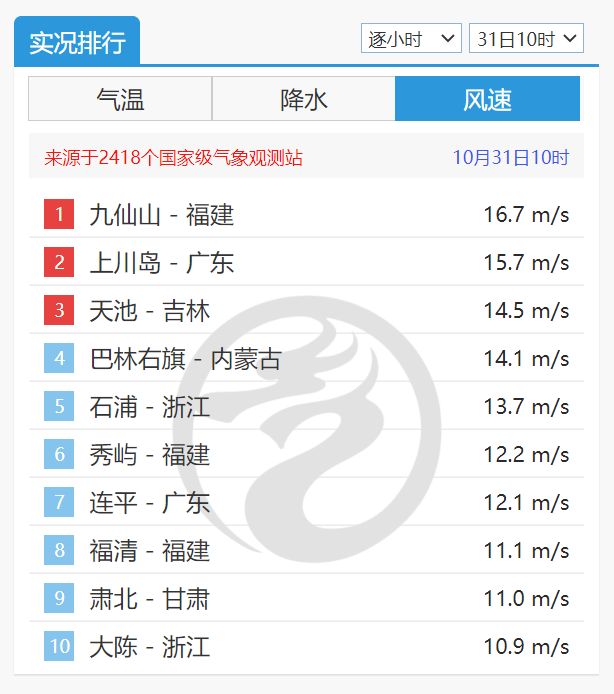Select station 福清 - 福建
The width and height of the screenshot is (614, 694).
pyautogui.click(x=150, y=551)
